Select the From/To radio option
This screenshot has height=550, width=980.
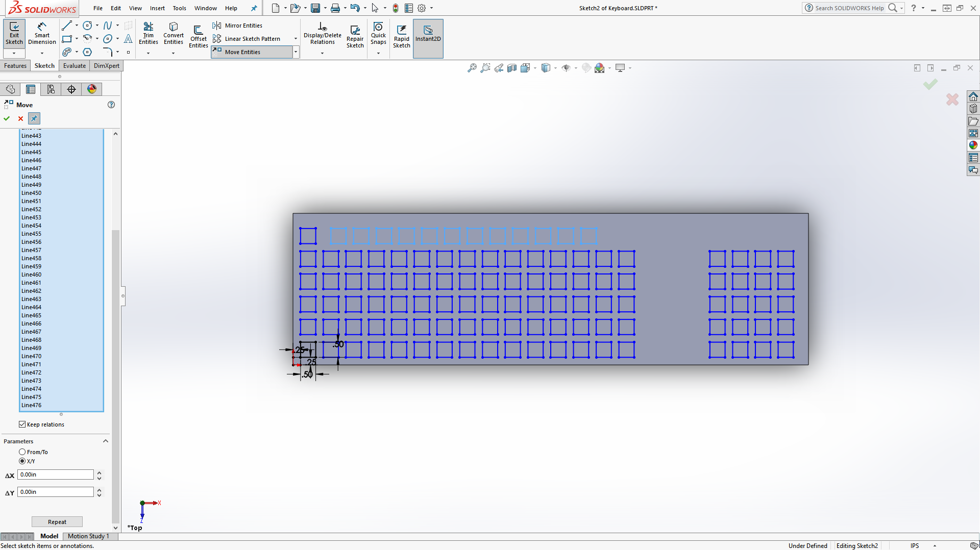(x=22, y=452)
